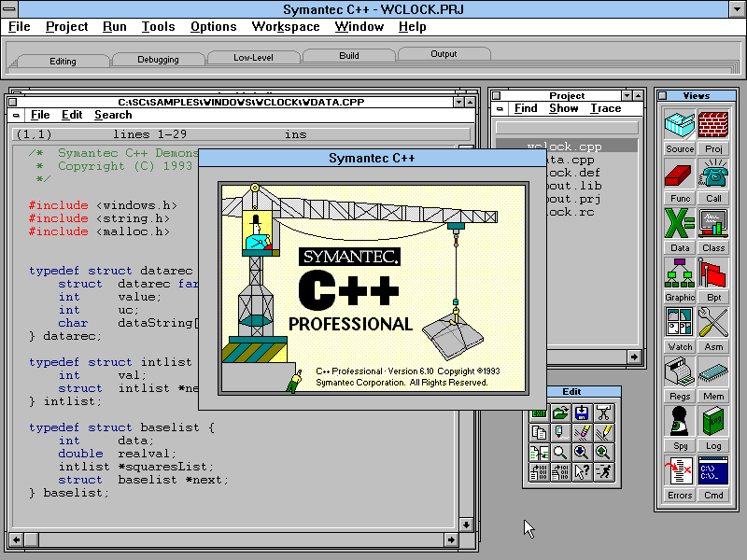Open the Show menu in Project window
The height and width of the screenshot is (560, 747).
point(564,108)
